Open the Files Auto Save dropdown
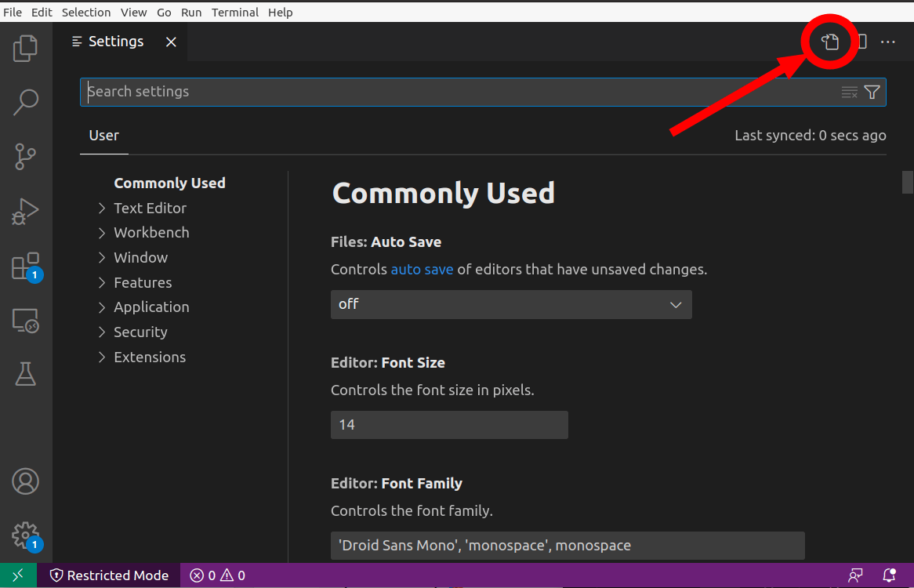The height and width of the screenshot is (588, 914). (x=510, y=304)
